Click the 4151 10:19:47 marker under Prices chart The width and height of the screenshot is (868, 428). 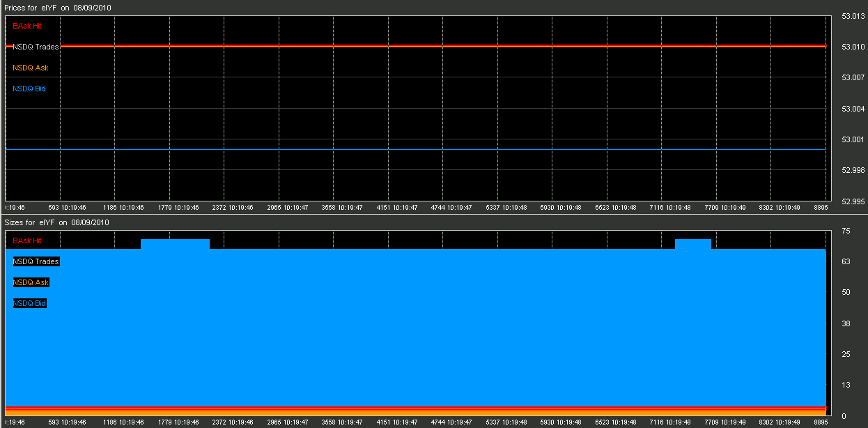[x=397, y=207]
